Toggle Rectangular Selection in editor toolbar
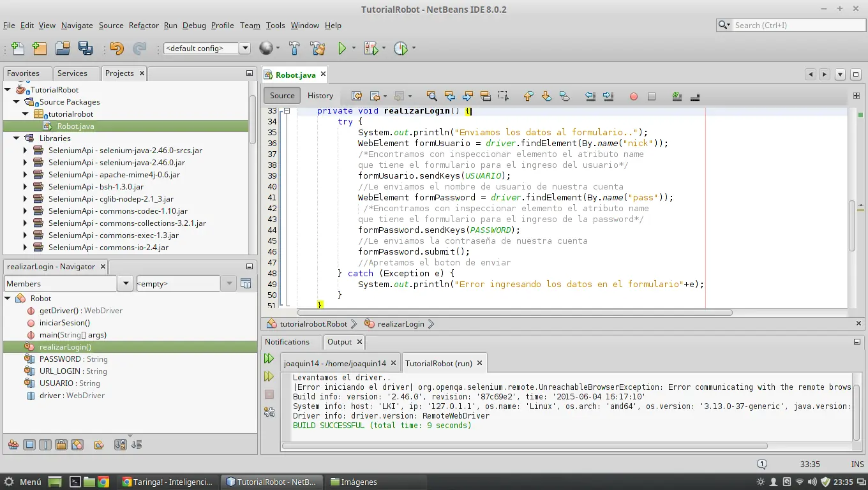This screenshot has width=868, height=490. [x=504, y=96]
